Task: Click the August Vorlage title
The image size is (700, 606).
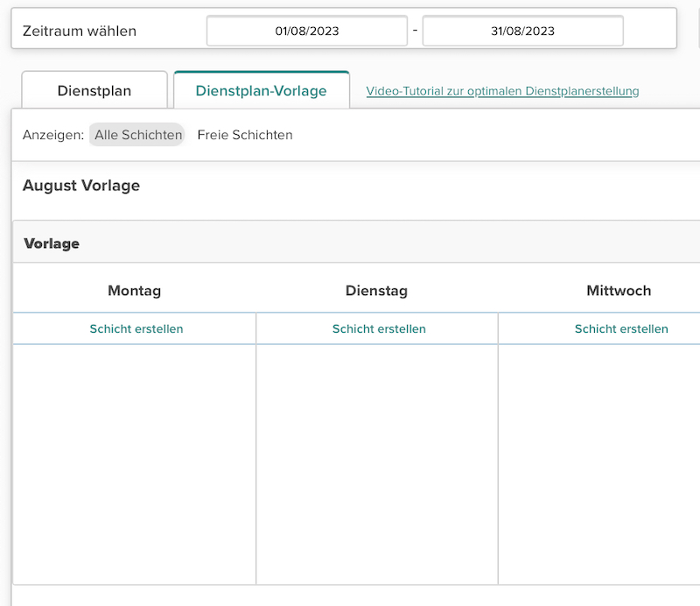Action: coord(81,185)
